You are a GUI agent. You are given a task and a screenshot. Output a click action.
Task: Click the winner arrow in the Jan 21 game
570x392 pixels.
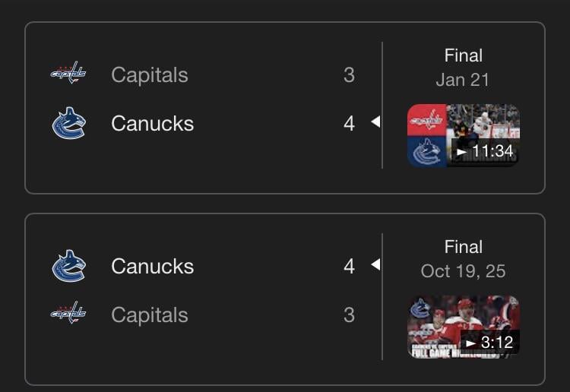coord(375,122)
